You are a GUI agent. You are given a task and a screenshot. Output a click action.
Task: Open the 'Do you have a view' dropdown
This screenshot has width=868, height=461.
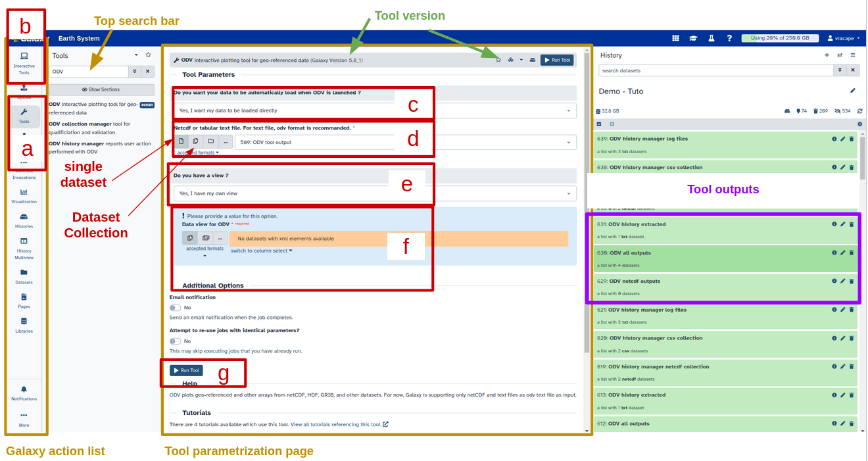(x=375, y=193)
